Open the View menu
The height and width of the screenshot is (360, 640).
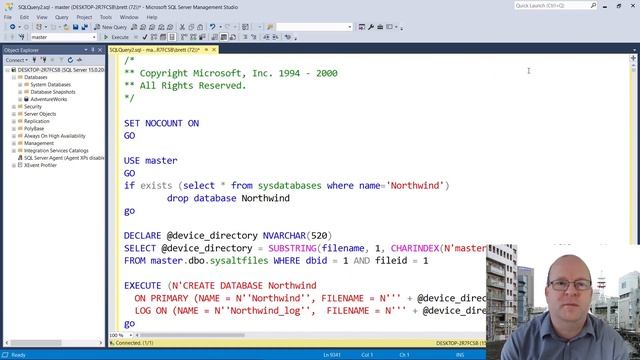pyautogui.click(x=42, y=17)
